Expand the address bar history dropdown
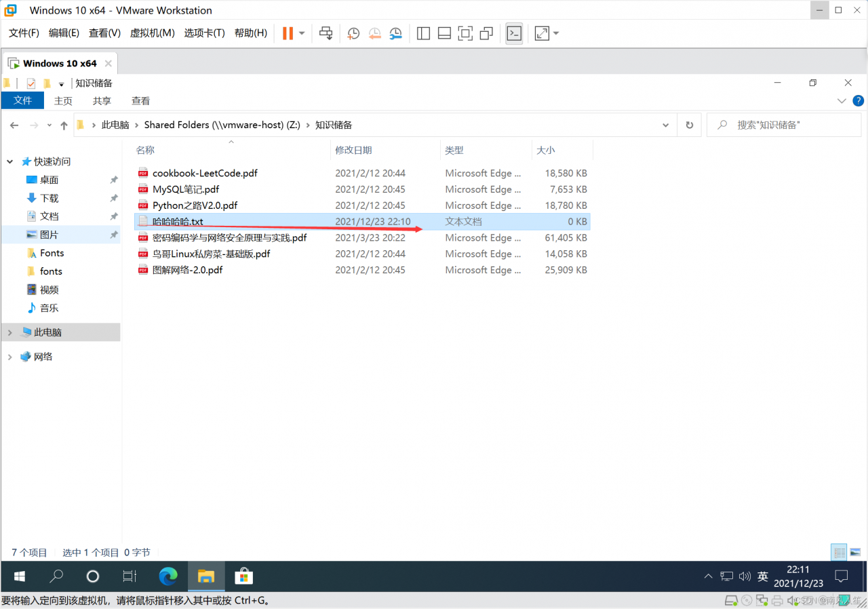 tap(665, 125)
